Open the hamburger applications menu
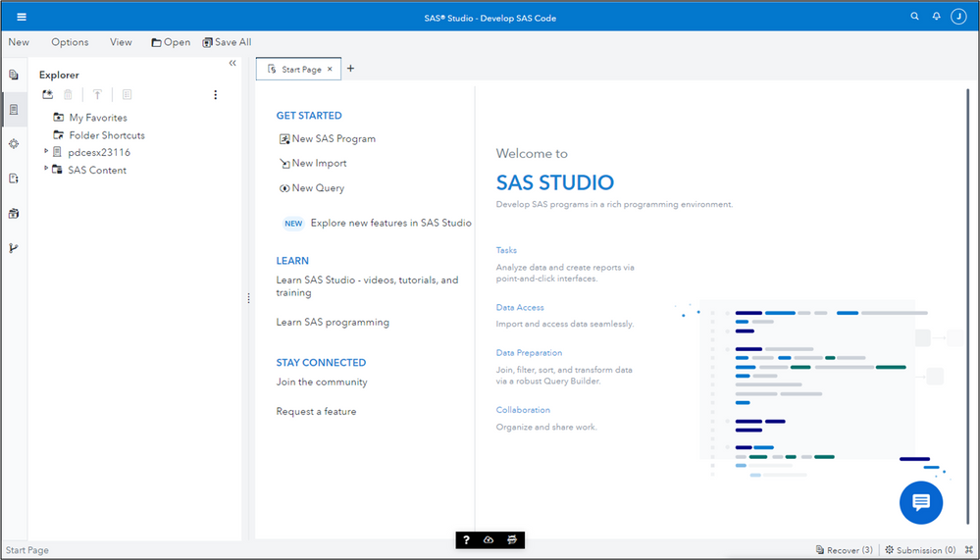 [22, 17]
